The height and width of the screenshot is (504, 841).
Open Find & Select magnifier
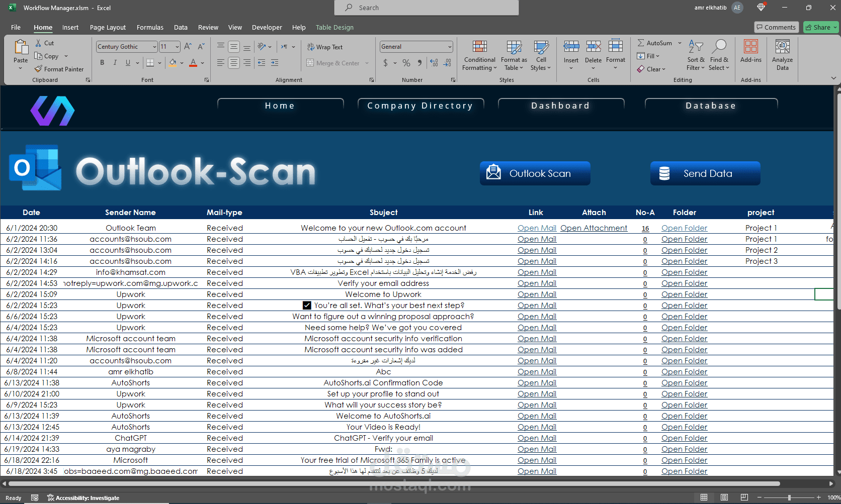point(719,55)
